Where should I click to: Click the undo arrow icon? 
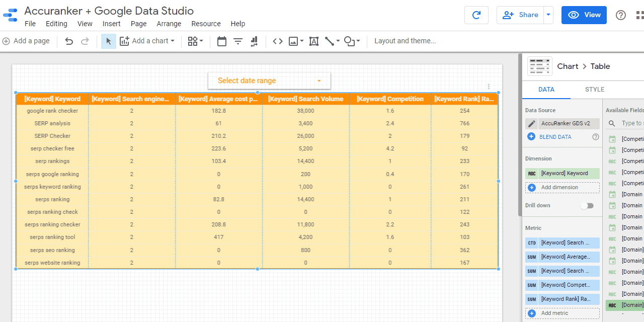point(69,41)
